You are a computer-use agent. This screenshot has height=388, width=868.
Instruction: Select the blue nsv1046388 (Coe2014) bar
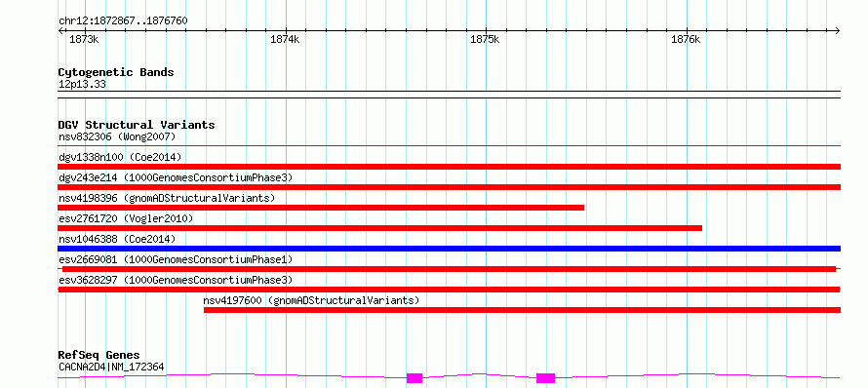(450, 249)
